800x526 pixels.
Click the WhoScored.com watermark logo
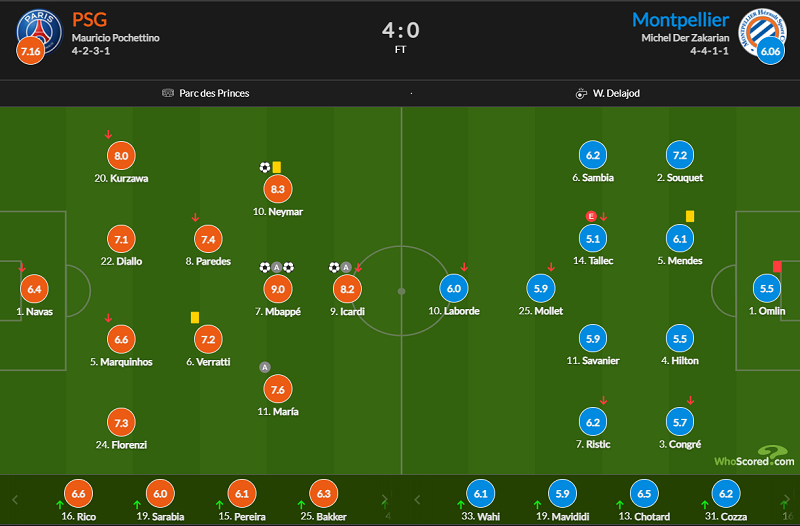[754, 457]
